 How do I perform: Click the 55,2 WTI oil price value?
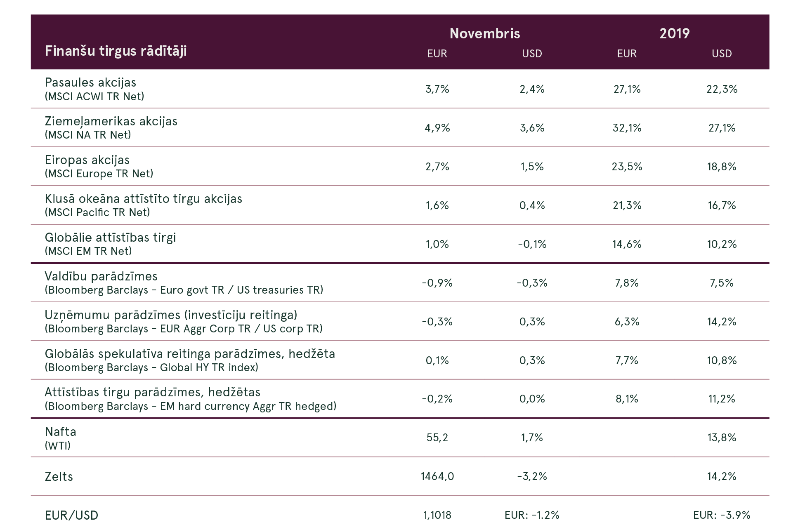point(437,438)
